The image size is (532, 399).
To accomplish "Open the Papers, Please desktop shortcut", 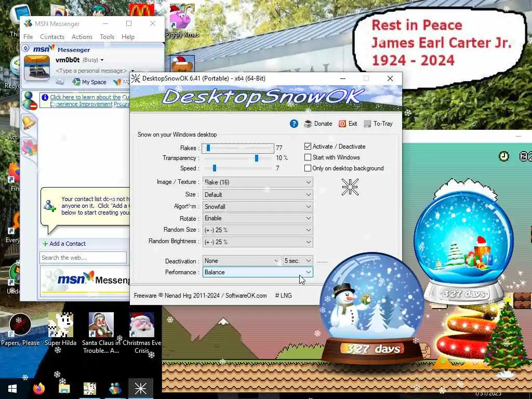I will click(20, 330).
